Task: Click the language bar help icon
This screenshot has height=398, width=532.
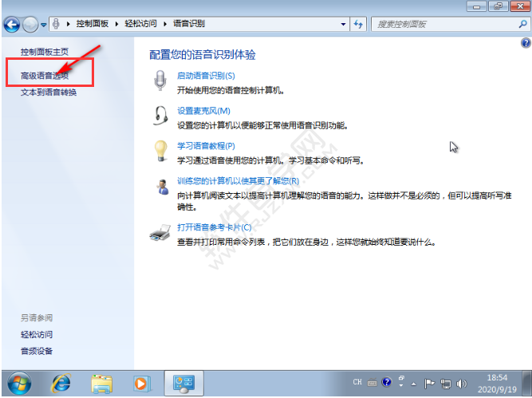Action: coord(387,382)
